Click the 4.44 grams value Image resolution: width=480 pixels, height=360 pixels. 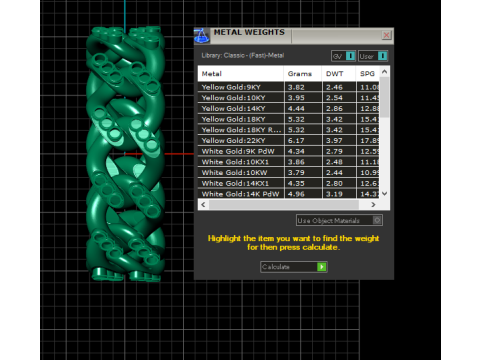296,109
